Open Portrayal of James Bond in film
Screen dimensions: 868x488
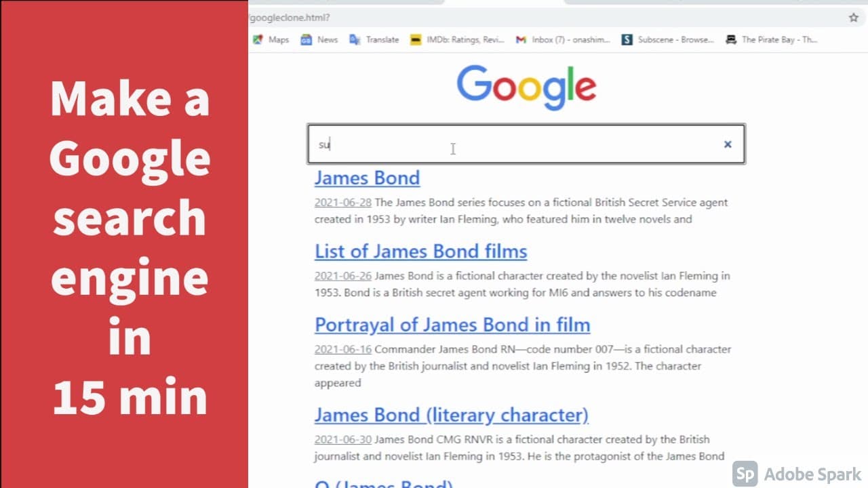coord(452,325)
